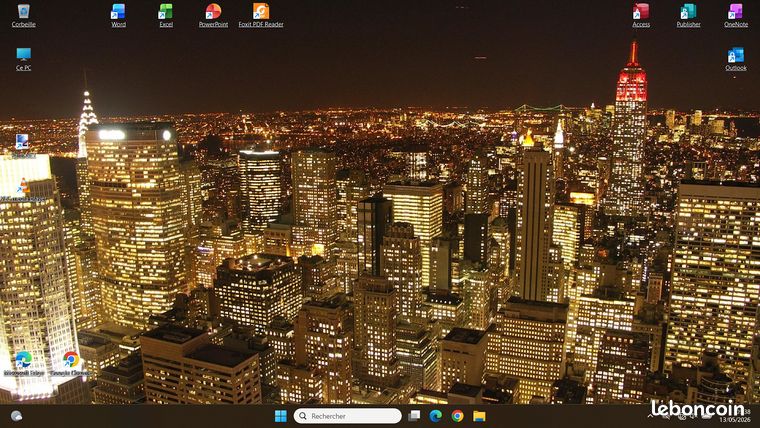Select the Foxit PDF Reader shortcut

[x=261, y=15]
